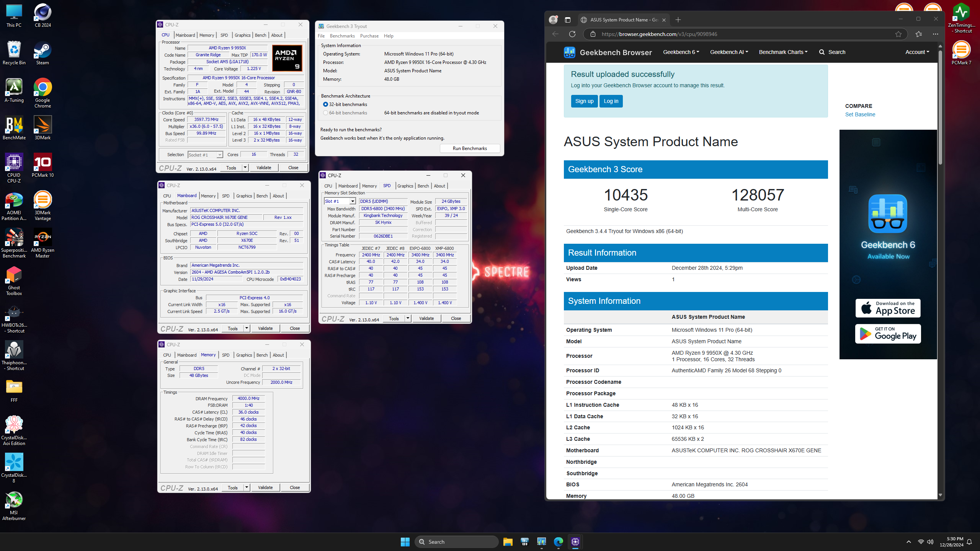Open the FFF folder on desktop
This screenshot has height=551, width=980.
pyautogui.click(x=14, y=390)
